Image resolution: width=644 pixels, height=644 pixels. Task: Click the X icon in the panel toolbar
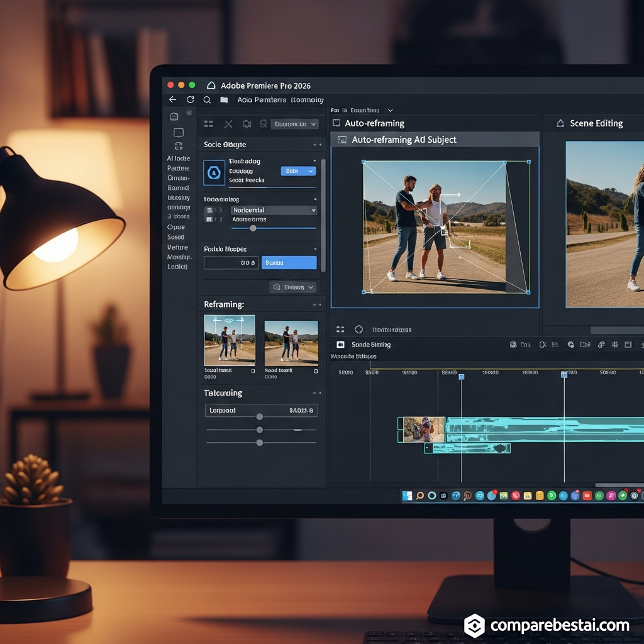coord(228,124)
